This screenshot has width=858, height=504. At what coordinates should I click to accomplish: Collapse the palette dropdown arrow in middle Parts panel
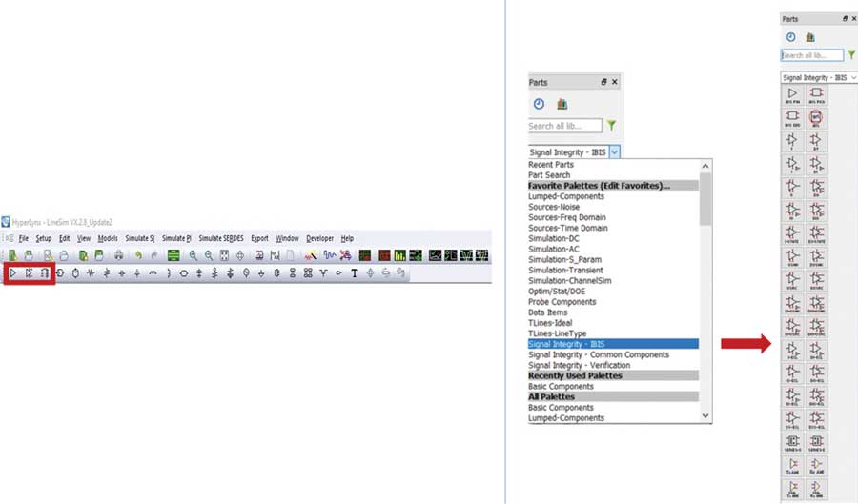(615, 151)
